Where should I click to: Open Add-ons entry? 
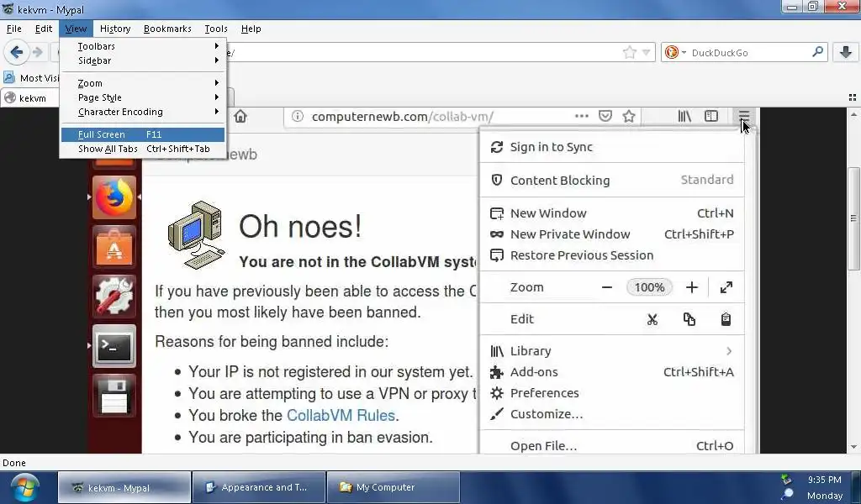pyautogui.click(x=612, y=372)
